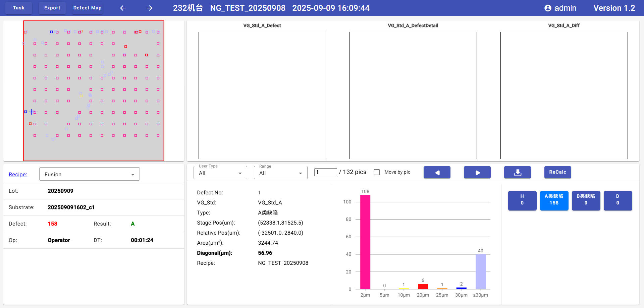This screenshot has width=644, height=308.
Task: Click the back arrow in header
Action: [123, 8]
